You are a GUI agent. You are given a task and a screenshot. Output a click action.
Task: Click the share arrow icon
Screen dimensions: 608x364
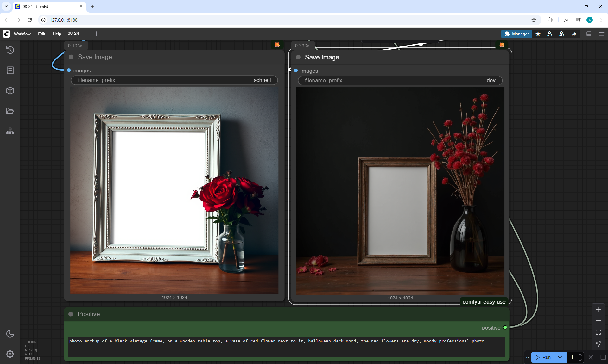coord(574,34)
